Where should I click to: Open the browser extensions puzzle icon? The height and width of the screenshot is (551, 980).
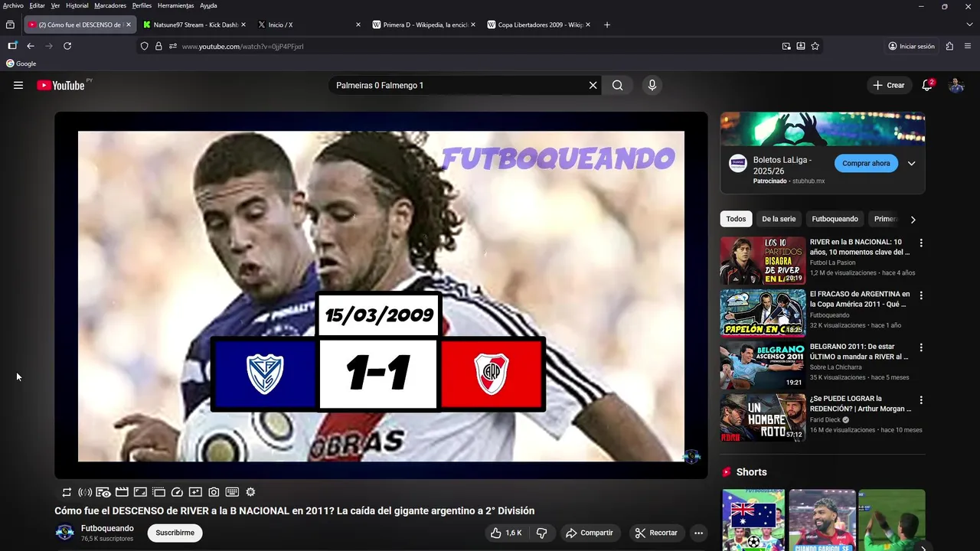(x=949, y=46)
